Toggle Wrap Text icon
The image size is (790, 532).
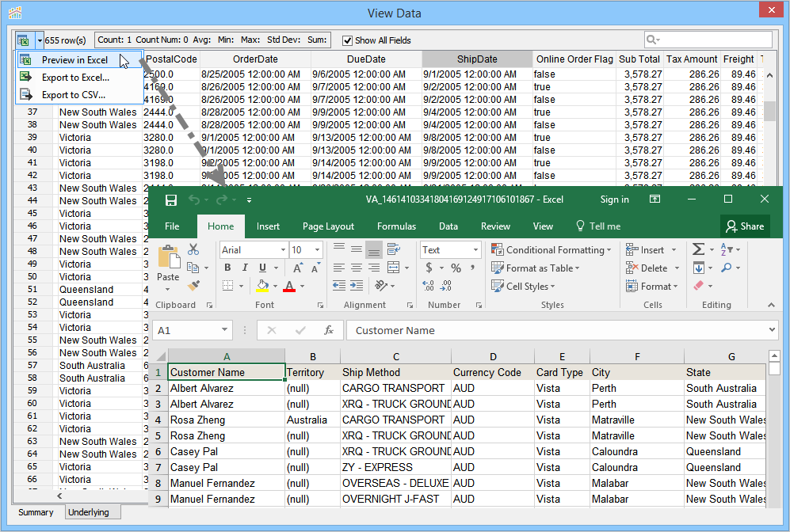pyautogui.click(x=394, y=249)
